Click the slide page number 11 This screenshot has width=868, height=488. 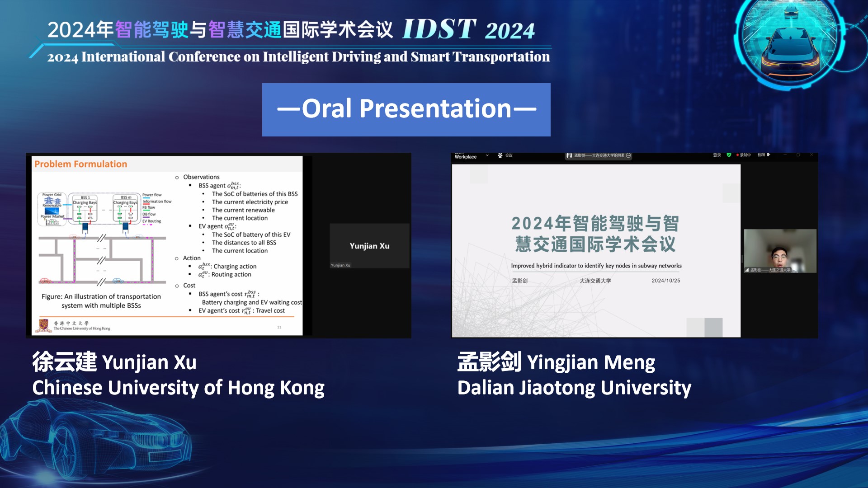tap(279, 327)
